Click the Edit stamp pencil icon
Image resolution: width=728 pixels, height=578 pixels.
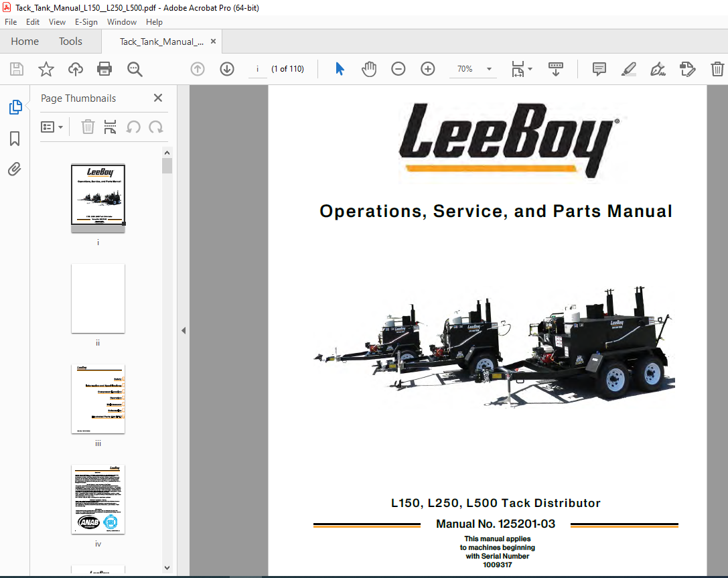point(688,69)
